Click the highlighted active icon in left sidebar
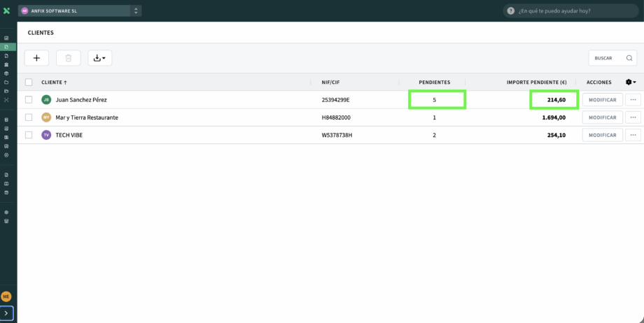 click(6, 47)
